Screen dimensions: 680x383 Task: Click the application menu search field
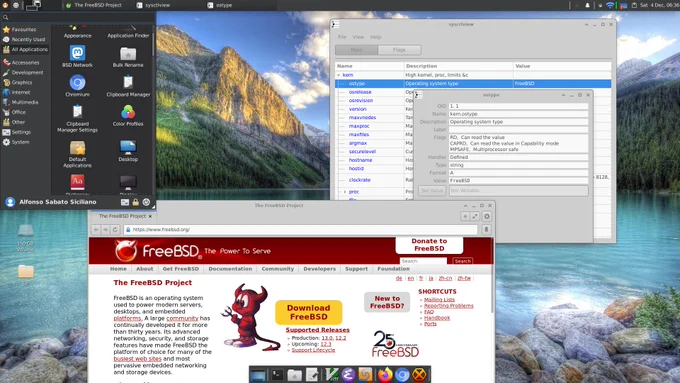coord(78,17)
